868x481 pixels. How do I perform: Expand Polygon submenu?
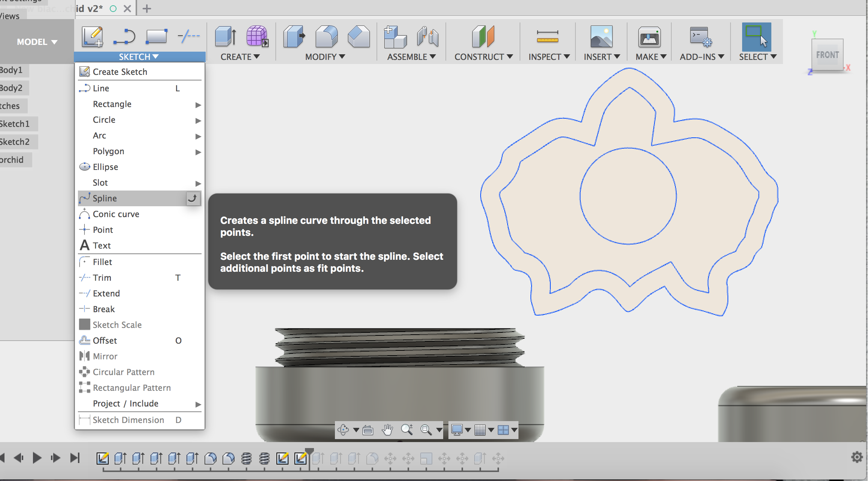pyautogui.click(x=140, y=151)
